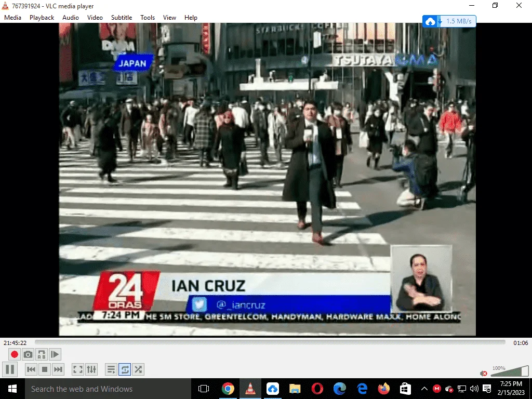Open legacy Edge from taskbar
532x399 pixels.
pyautogui.click(x=362, y=389)
